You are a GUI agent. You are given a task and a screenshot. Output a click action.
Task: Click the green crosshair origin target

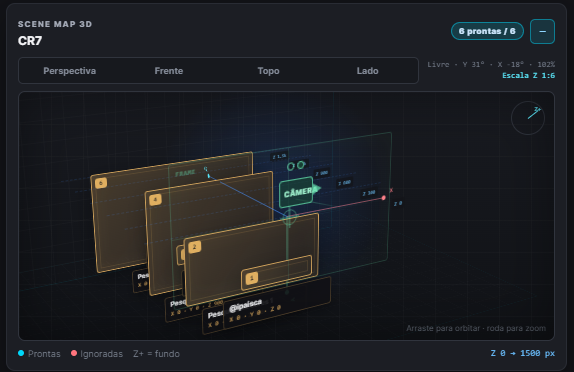pyautogui.click(x=289, y=217)
